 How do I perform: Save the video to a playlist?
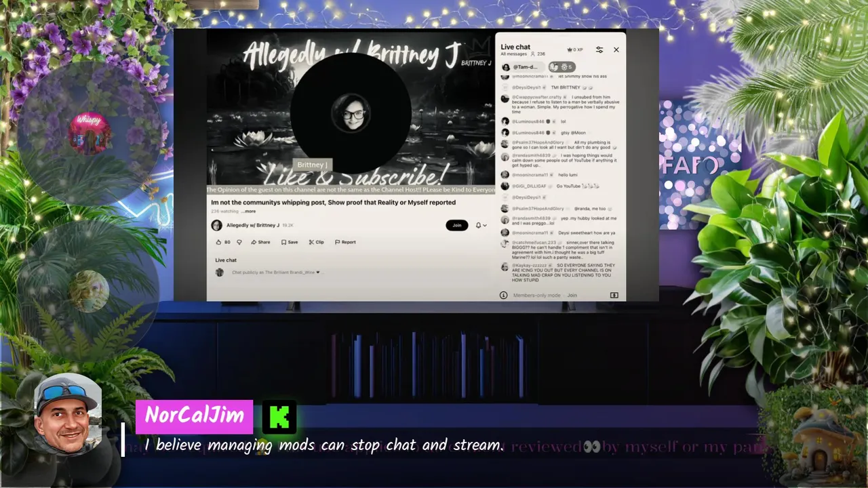(290, 242)
